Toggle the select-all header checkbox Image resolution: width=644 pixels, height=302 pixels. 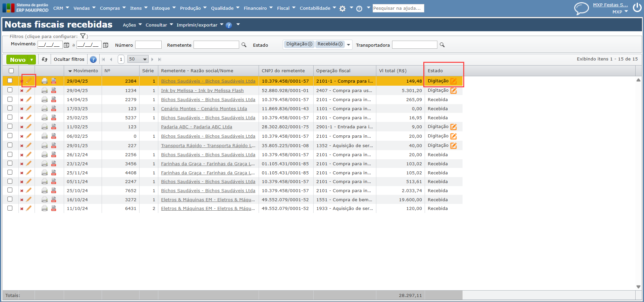pyautogui.click(x=11, y=71)
